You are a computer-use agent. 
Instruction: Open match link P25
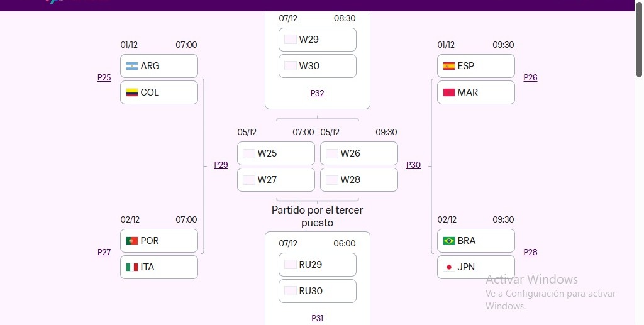click(x=104, y=78)
